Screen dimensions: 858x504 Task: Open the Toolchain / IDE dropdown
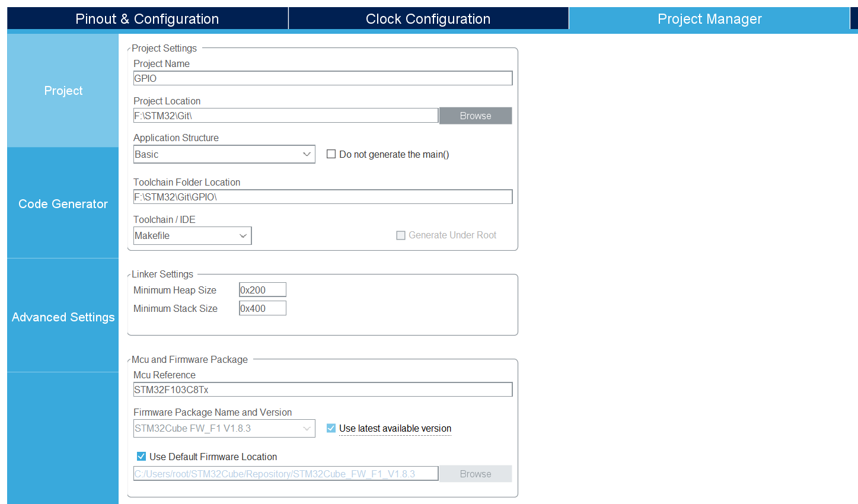pyautogui.click(x=192, y=235)
